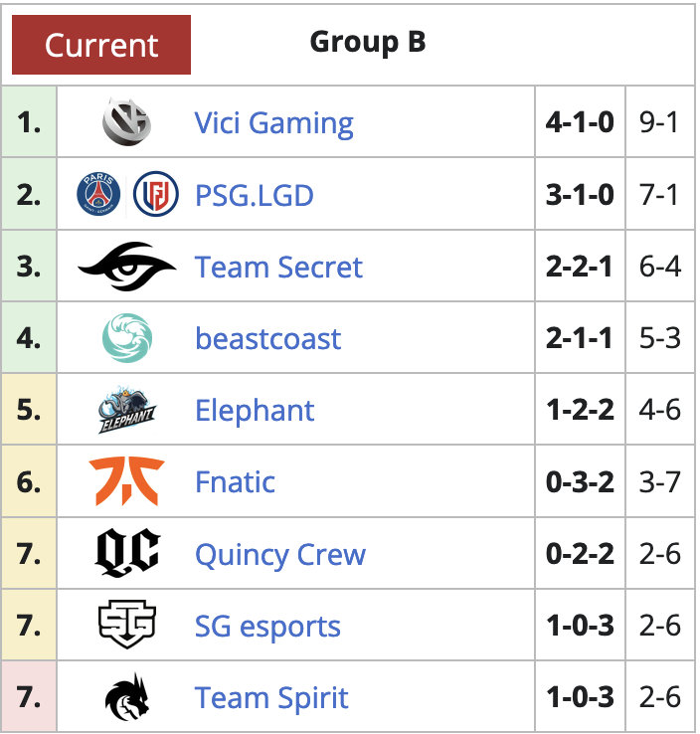Click the Elephant team logo
700x734 pixels.
click(127, 410)
